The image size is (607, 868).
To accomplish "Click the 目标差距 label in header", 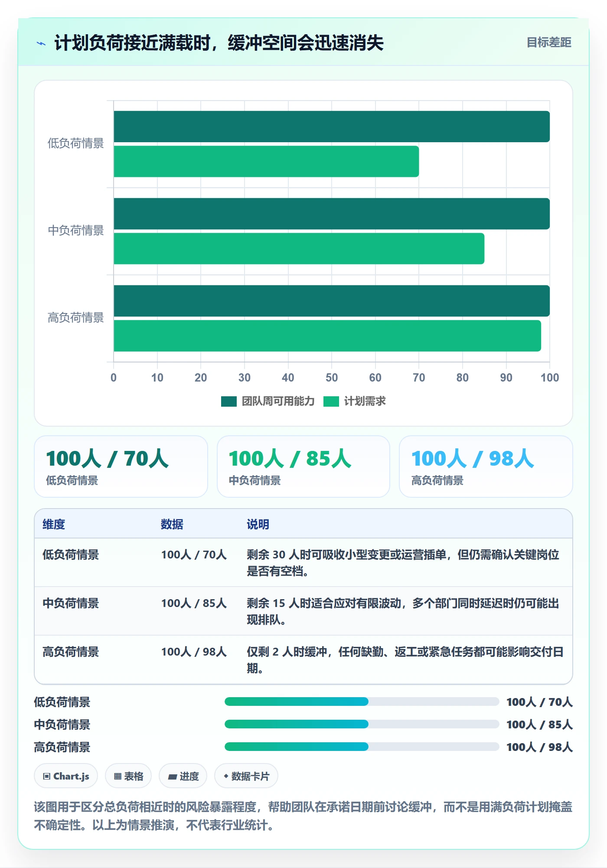I will 548,42.
